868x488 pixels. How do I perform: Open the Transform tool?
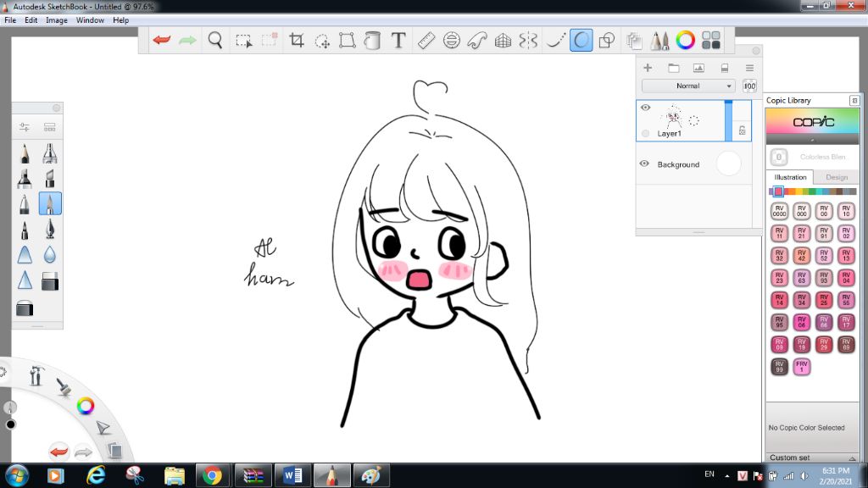point(347,41)
